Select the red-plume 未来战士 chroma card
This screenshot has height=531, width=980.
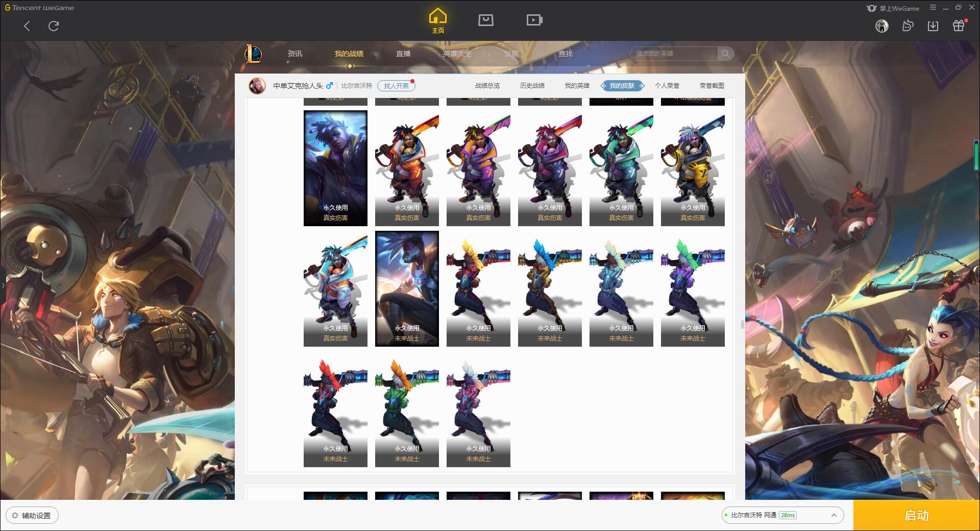click(x=335, y=409)
